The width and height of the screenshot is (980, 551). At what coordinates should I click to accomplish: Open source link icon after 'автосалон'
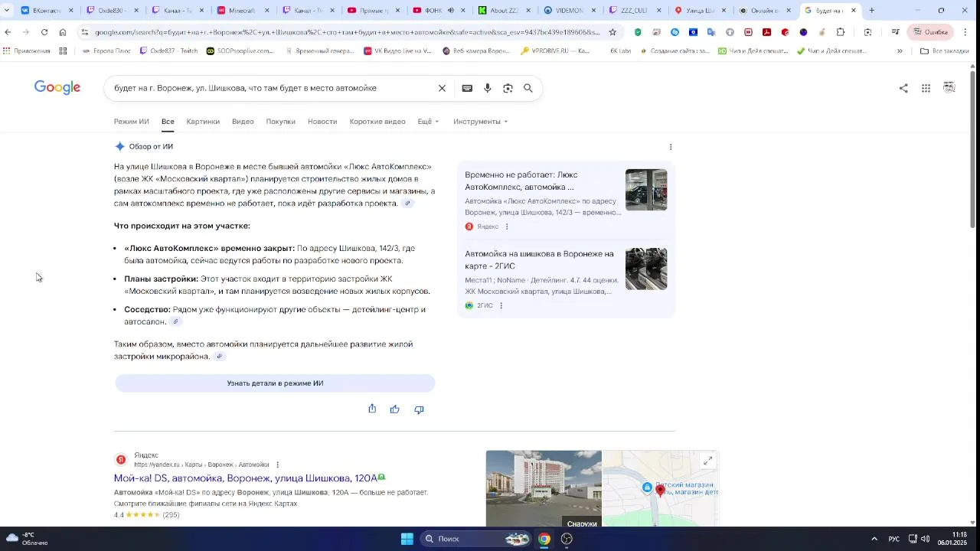tap(175, 321)
